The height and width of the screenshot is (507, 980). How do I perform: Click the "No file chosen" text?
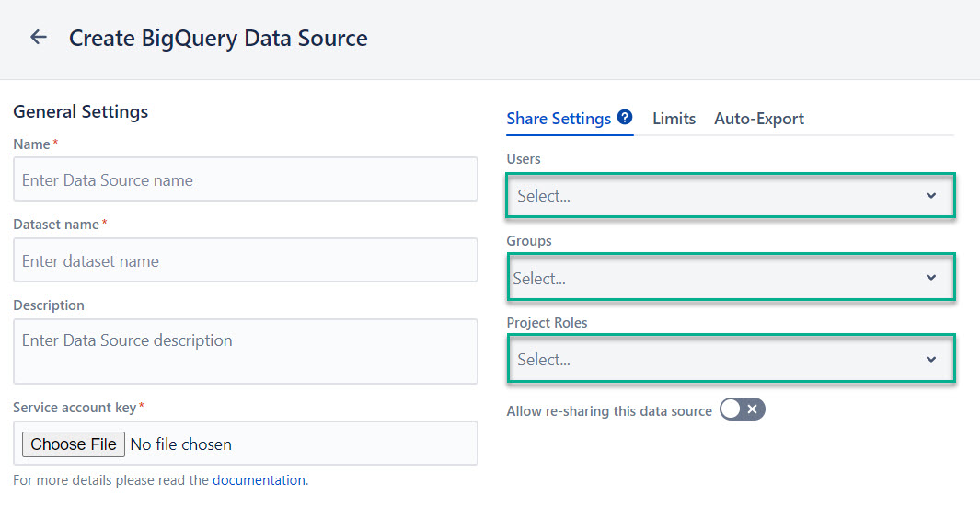(181, 444)
